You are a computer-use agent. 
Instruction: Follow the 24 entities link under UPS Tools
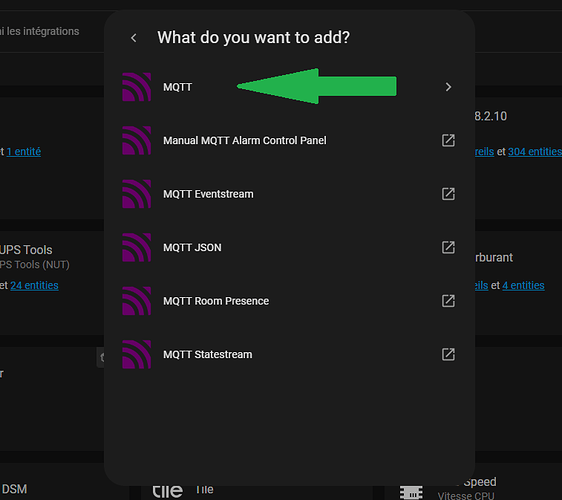[x=34, y=285]
